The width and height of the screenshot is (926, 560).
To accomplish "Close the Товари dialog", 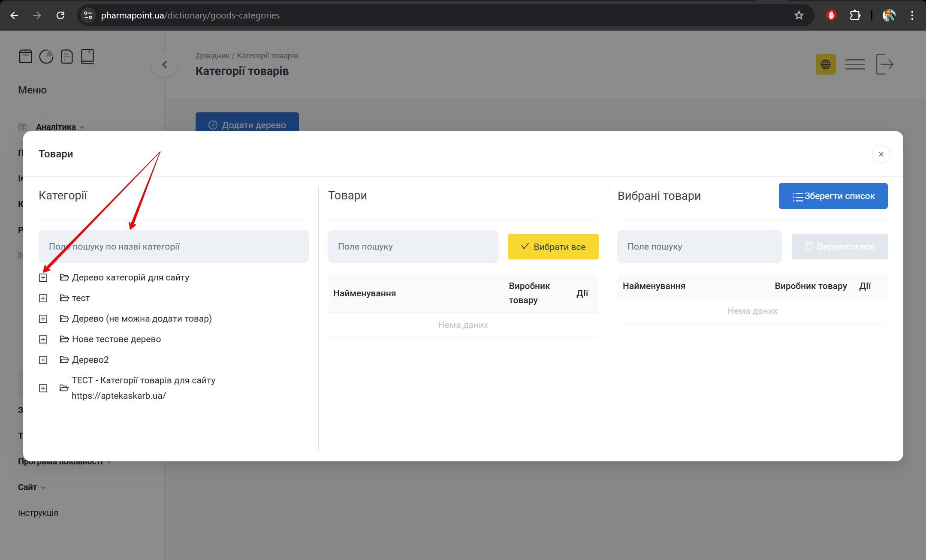I will (x=881, y=154).
